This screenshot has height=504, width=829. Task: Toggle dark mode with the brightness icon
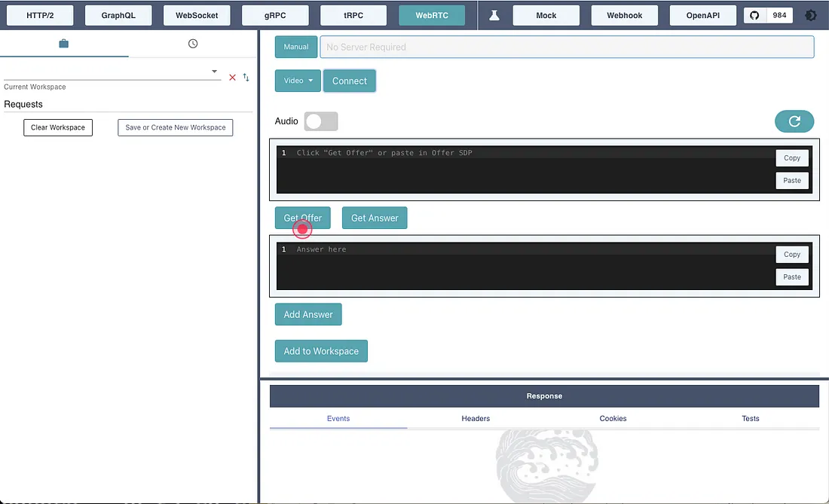point(811,15)
